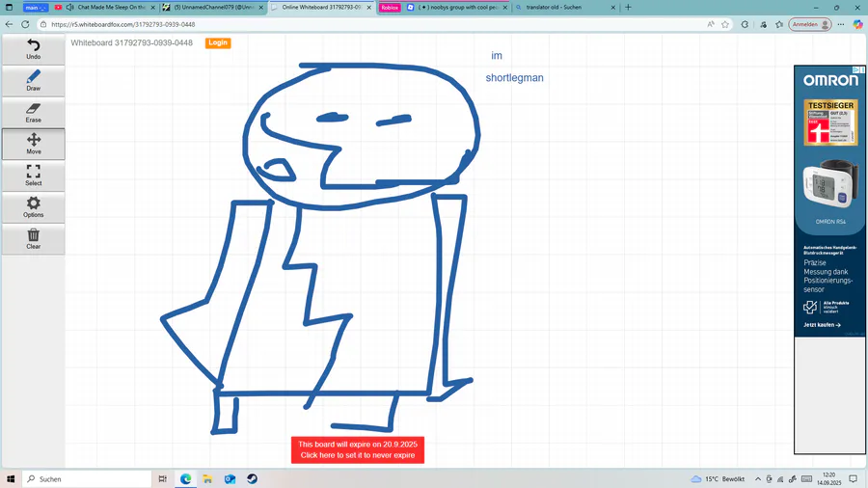Screen dimensions: 868x488
Task: Close the translator old tab
Action: pos(612,7)
